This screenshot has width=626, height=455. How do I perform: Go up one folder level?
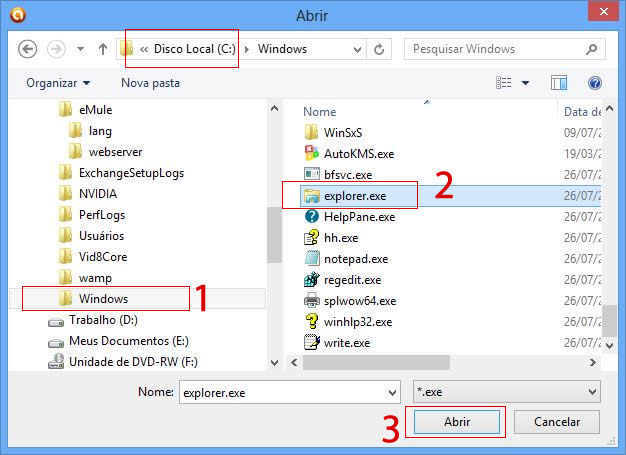103,49
